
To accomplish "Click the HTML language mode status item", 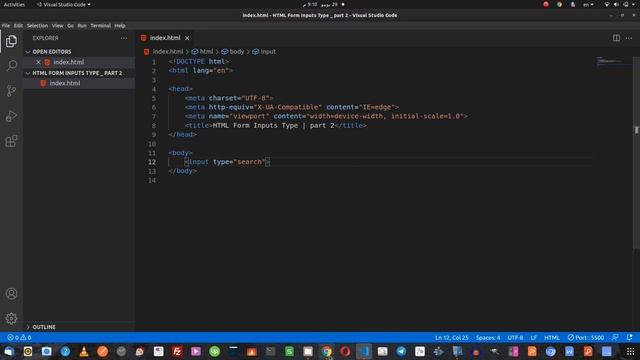I will (552, 338).
